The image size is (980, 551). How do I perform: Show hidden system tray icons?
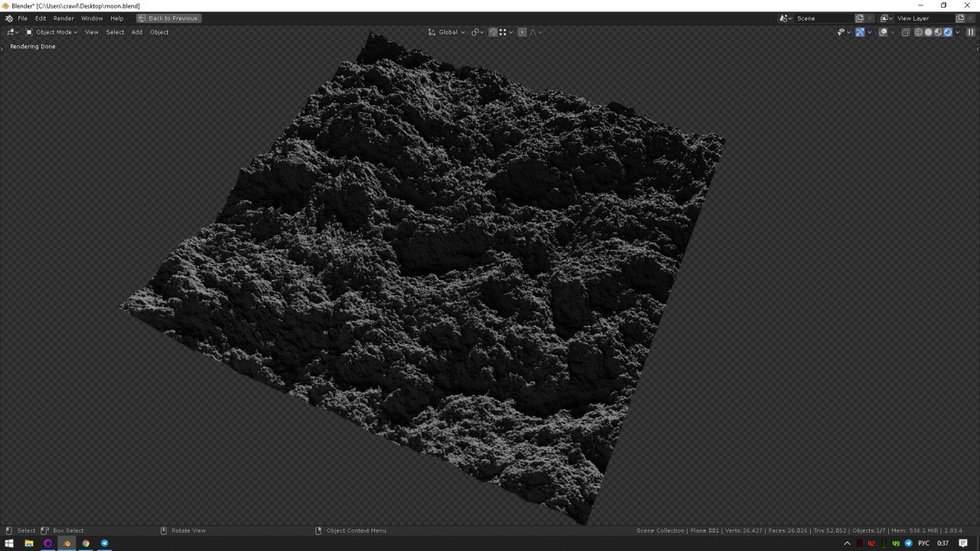click(x=847, y=543)
